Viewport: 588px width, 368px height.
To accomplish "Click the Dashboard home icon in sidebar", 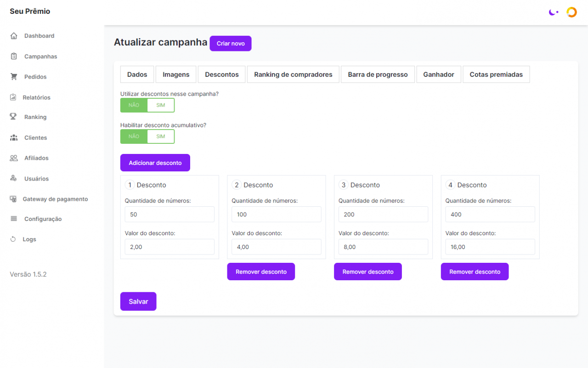I will (14, 36).
